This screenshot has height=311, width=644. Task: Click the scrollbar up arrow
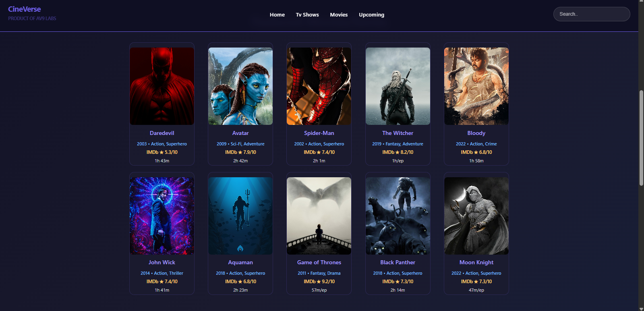641,2
